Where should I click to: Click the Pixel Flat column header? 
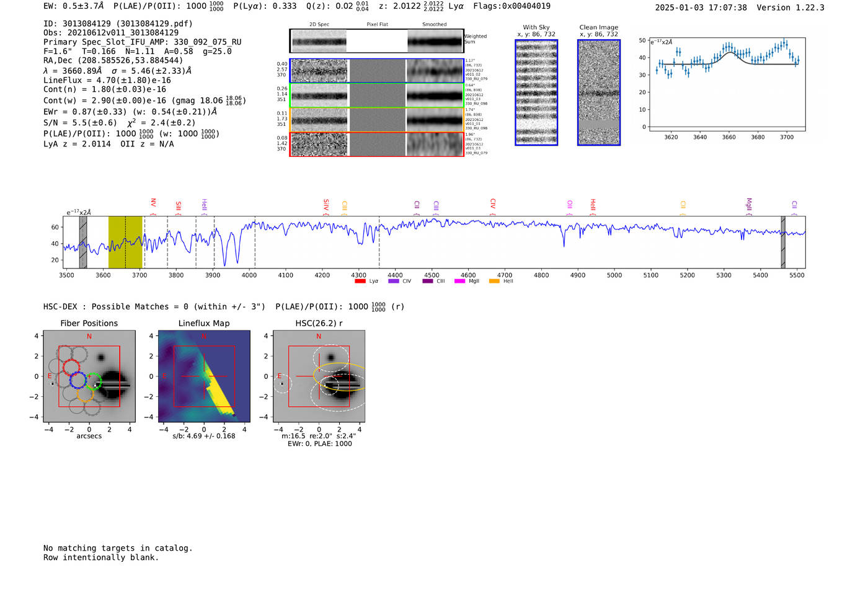[377, 25]
